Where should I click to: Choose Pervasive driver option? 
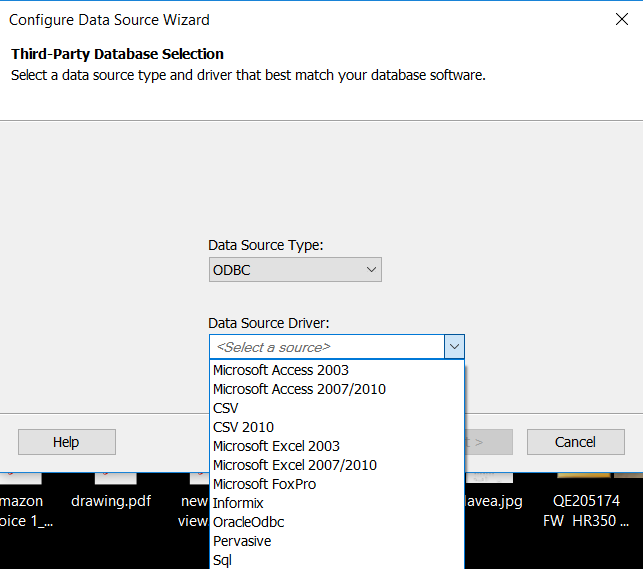337,541
